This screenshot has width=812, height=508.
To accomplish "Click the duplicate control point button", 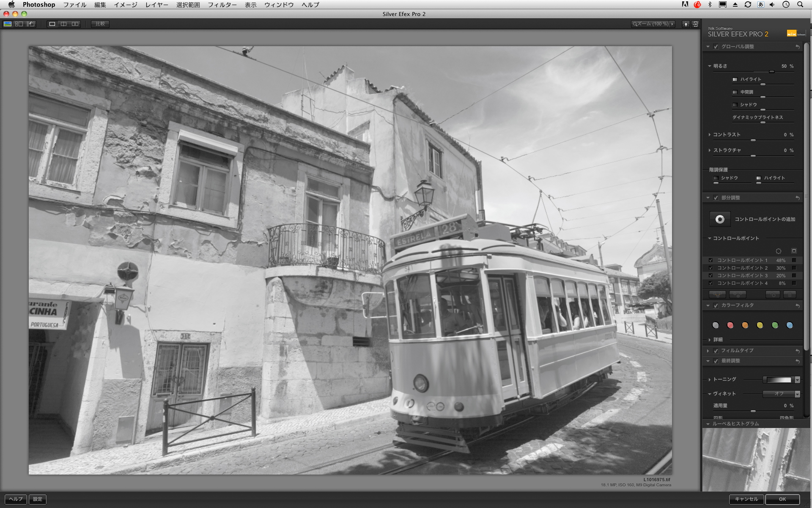I will 773,295.
